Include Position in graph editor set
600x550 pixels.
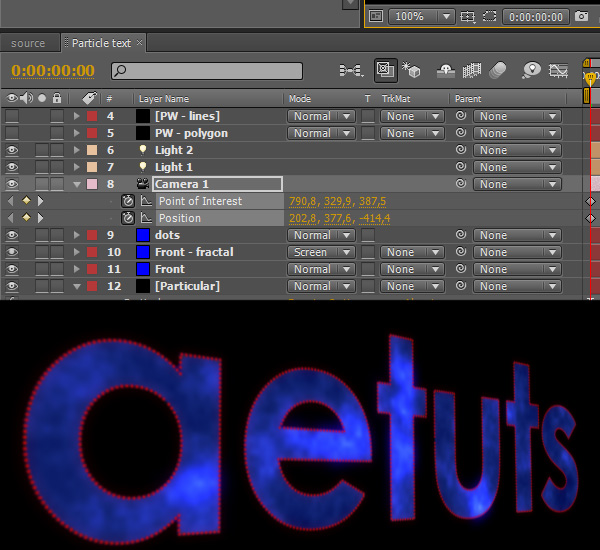146,218
